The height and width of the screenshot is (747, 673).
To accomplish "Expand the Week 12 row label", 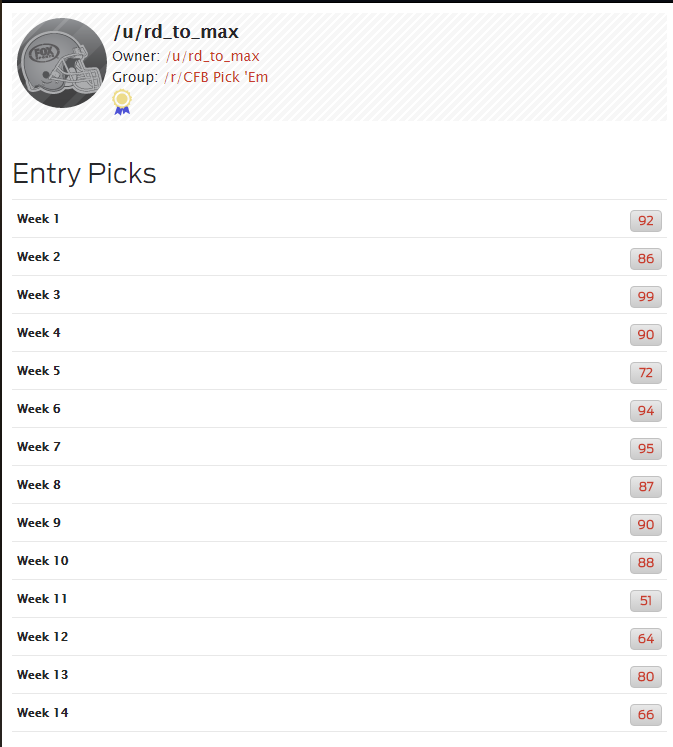I will [x=43, y=637].
